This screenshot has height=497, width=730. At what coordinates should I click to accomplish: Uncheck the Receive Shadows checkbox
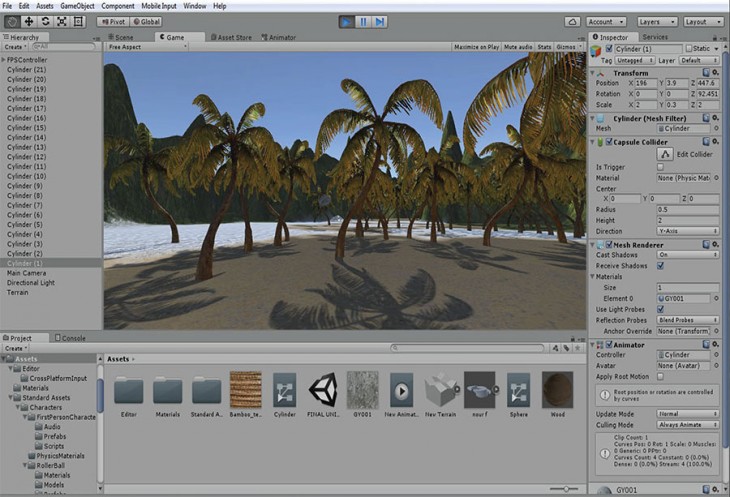pyautogui.click(x=660, y=266)
